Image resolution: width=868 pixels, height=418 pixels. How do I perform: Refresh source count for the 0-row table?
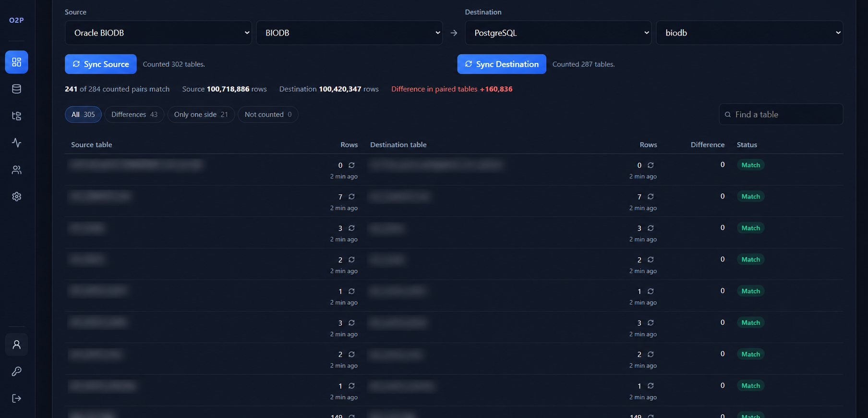351,165
